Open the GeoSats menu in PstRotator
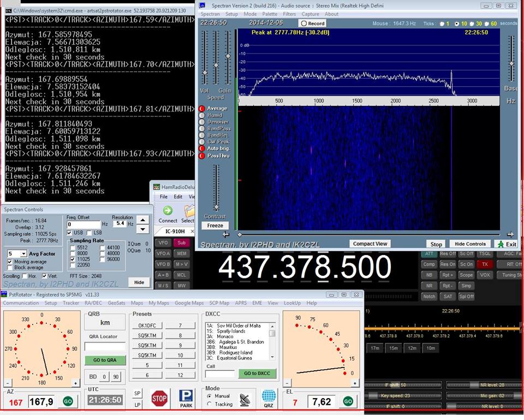The height and width of the screenshot is (420, 524). pyautogui.click(x=116, y=303)
